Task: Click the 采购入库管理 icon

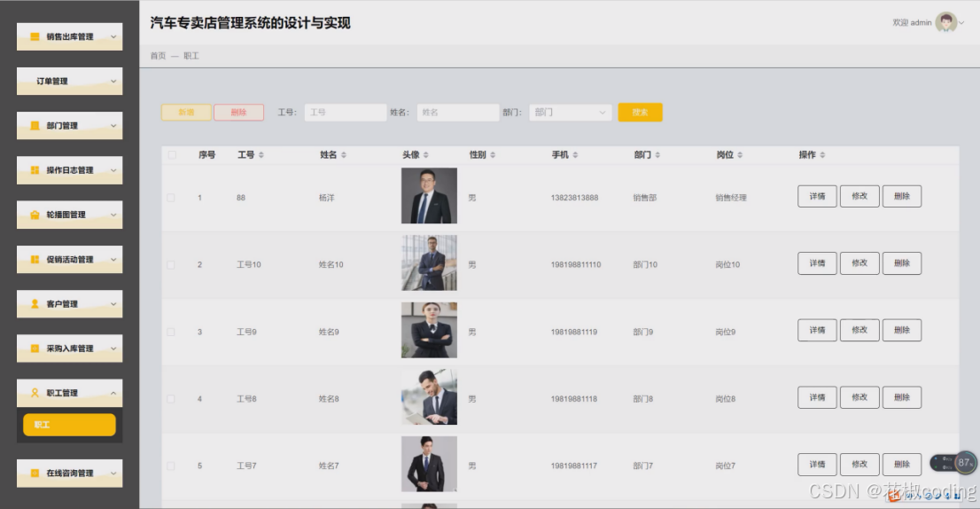Action: (x=35, y=348)
